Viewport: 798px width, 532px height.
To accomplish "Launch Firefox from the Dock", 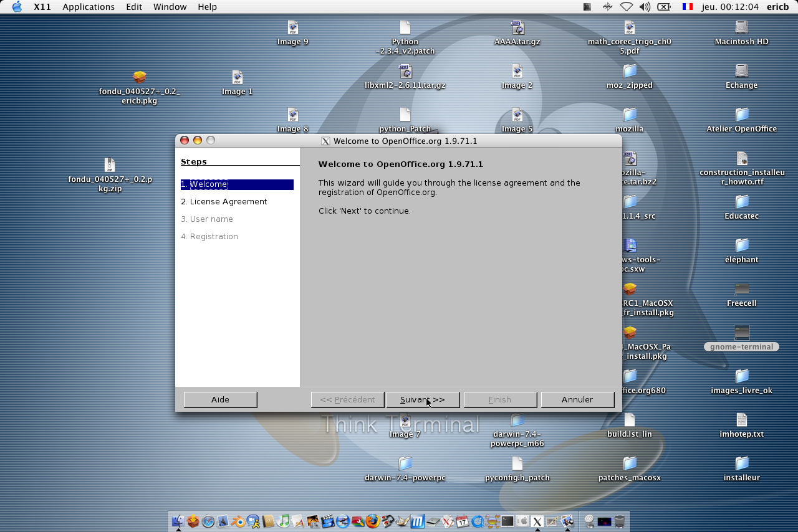I will click(x=372, y=521).
